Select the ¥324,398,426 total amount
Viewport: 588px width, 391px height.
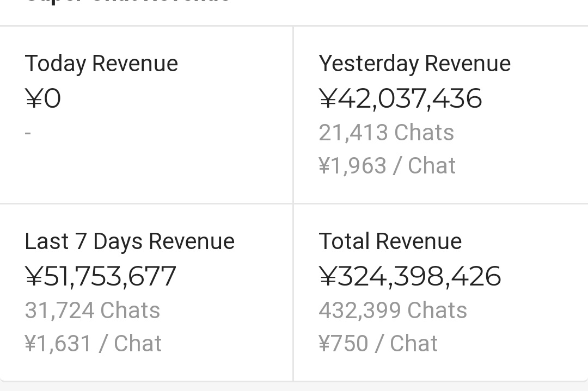[409, 276]
